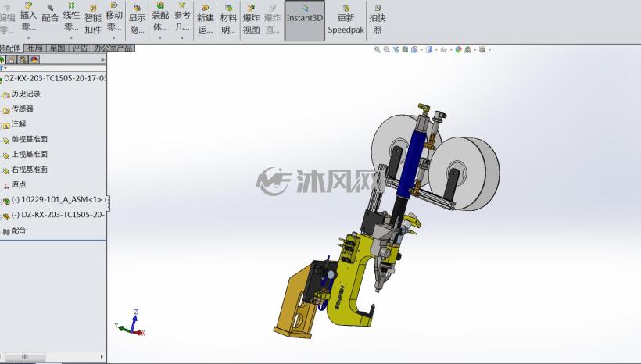641x364 pixels.
Task: Create New Motion Study (新建运…)
Action: 206,20
